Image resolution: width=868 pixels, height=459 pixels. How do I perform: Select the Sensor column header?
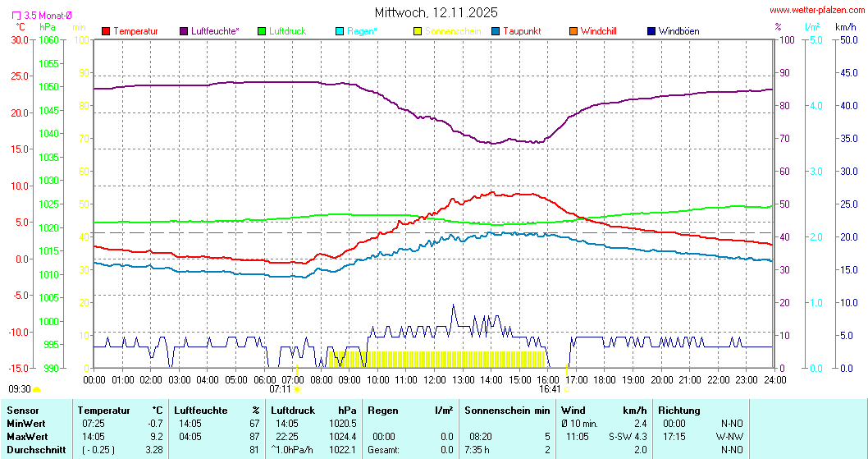22,411
